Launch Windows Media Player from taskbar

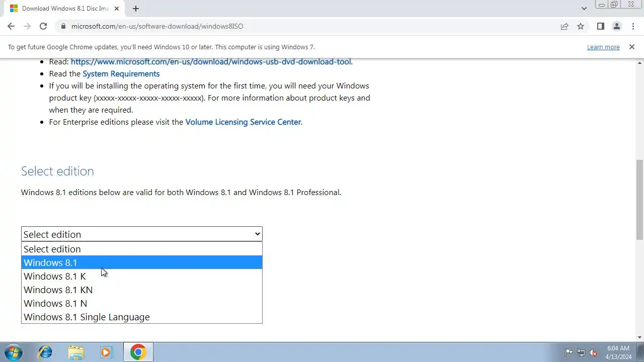coord(106,352)
